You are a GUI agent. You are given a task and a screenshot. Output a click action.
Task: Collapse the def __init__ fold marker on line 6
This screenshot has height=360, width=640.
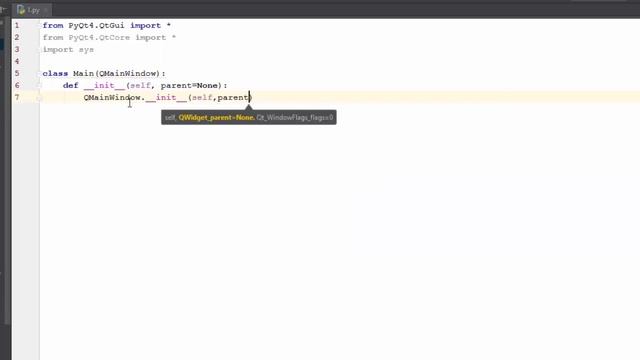click(39, 86)
